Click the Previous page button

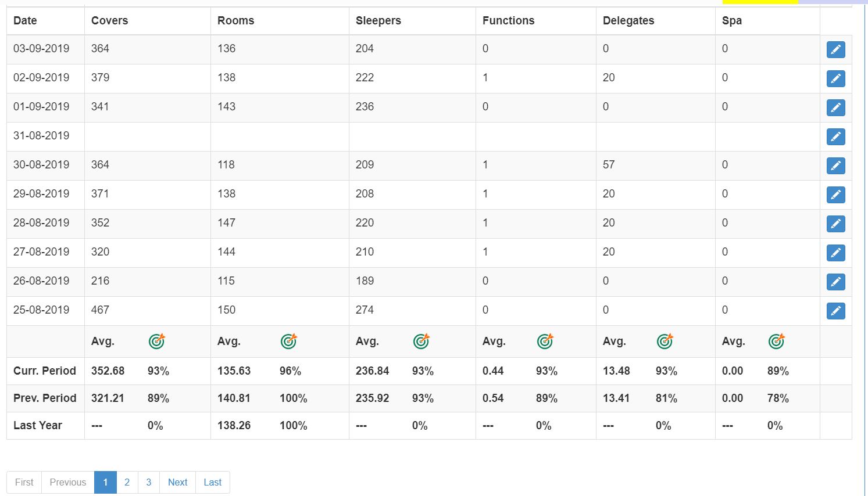coord(67,482)
